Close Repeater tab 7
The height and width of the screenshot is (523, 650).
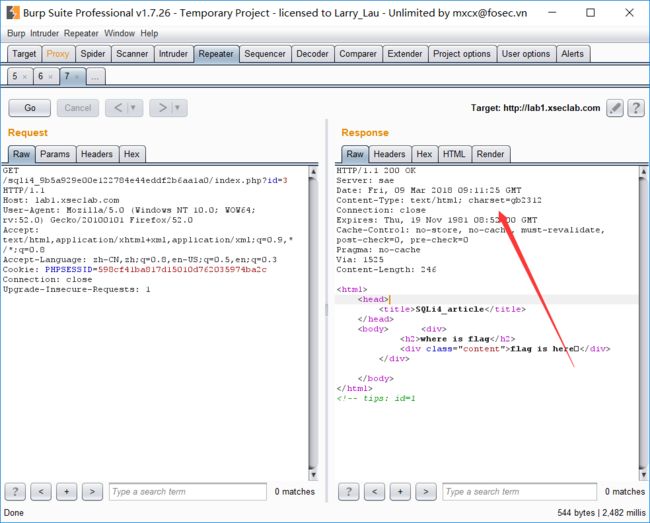[x=77, y=77]
